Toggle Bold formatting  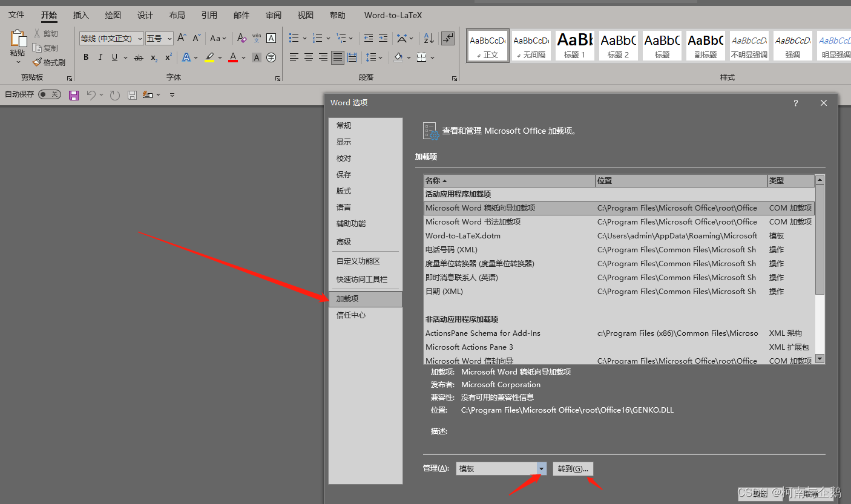pos(86,57)
